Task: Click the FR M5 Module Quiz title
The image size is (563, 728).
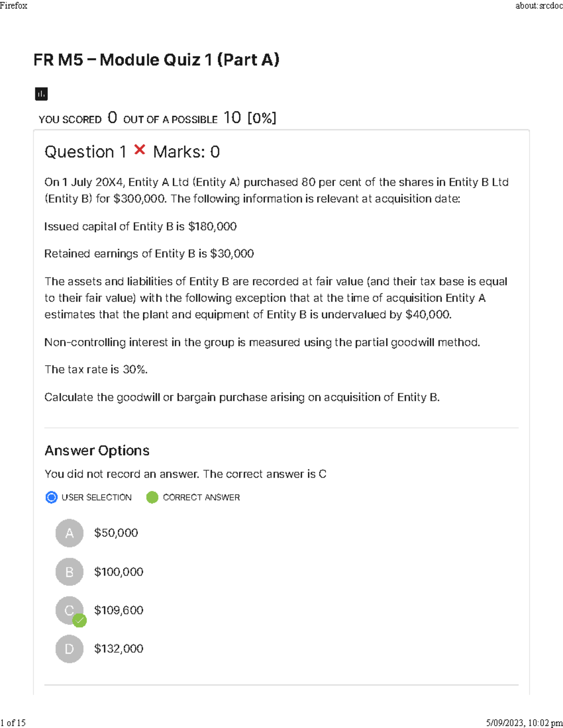Action: 156,60
